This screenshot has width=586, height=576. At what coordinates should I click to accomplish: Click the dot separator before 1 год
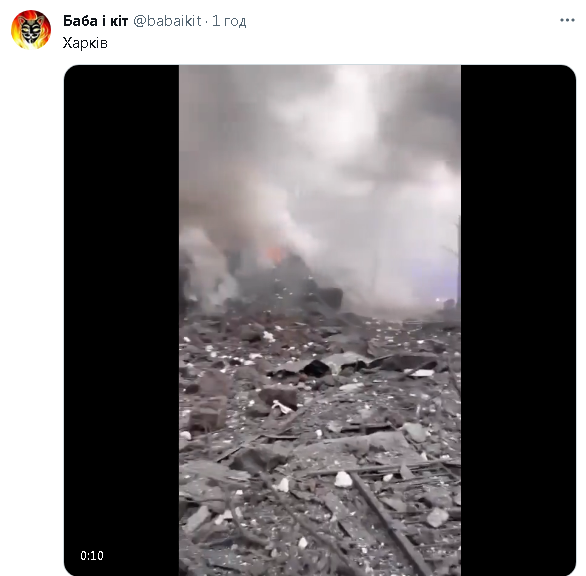[x=207, y=22]
